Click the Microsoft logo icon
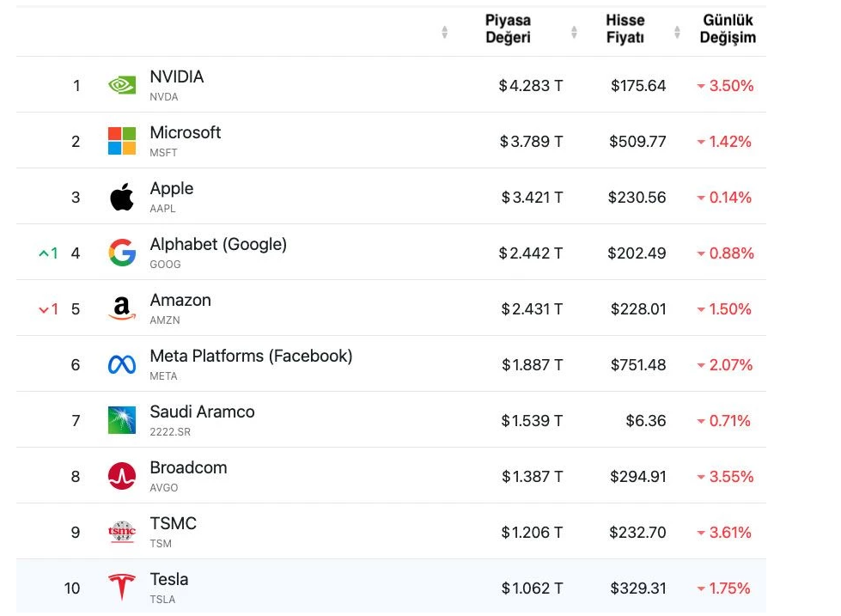Screen dimensions: 841x616 (122, 141)
